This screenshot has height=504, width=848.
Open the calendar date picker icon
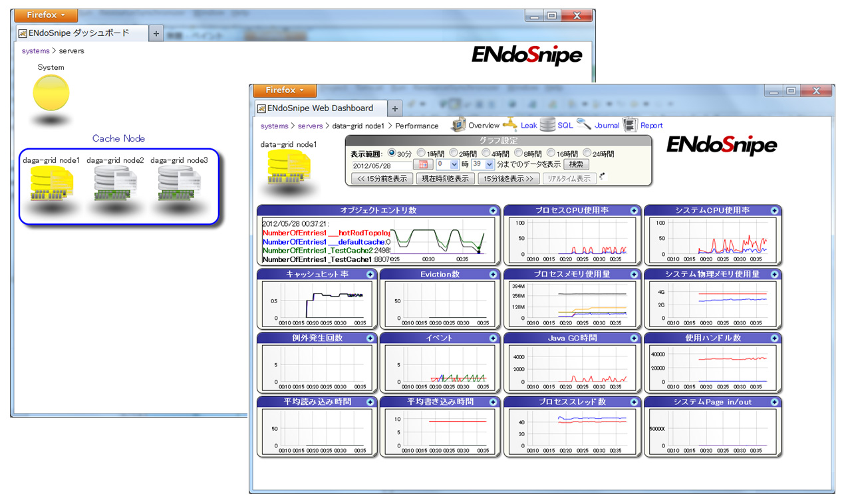pos(423,164)
